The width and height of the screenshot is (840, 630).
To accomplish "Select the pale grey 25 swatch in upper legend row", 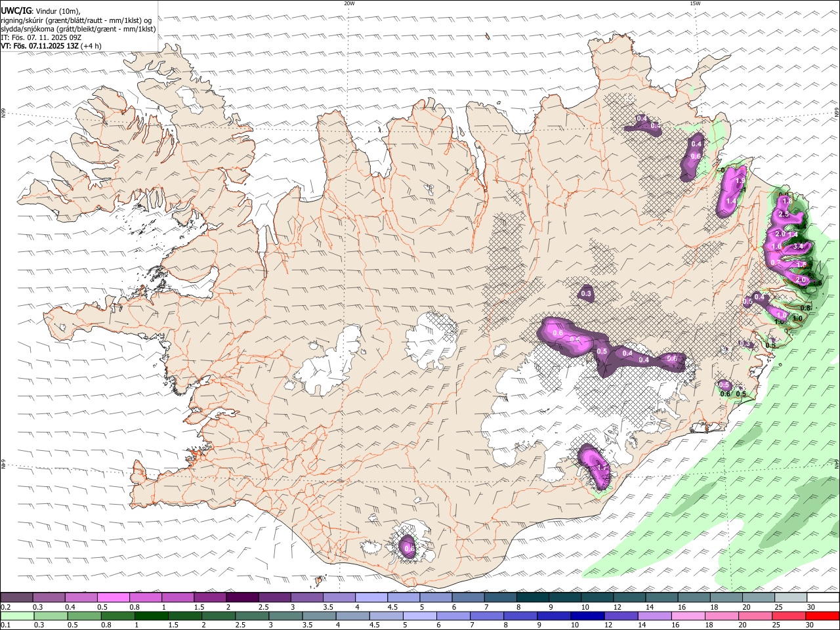I will tap(790, 598).
